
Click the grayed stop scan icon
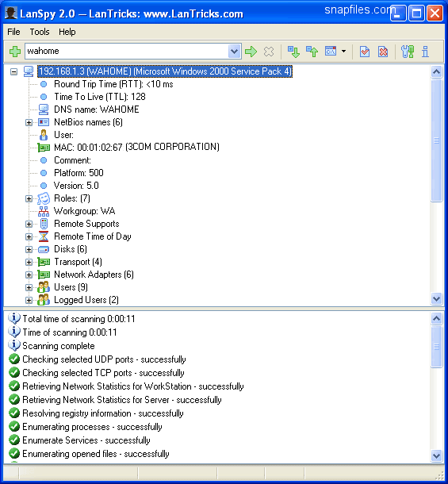click(x=269, y=52)
